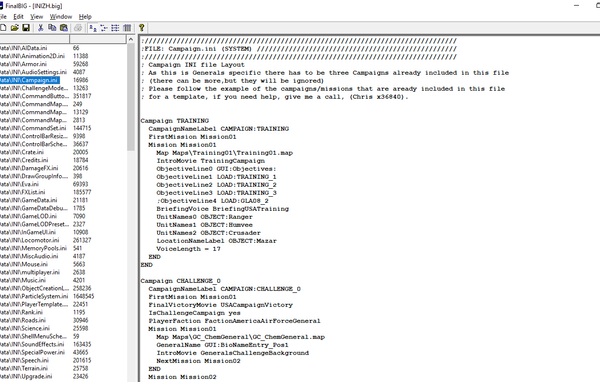600x382 pixels.
Task: Select Music.ini in the file list
Action: (x=23, y=280)
